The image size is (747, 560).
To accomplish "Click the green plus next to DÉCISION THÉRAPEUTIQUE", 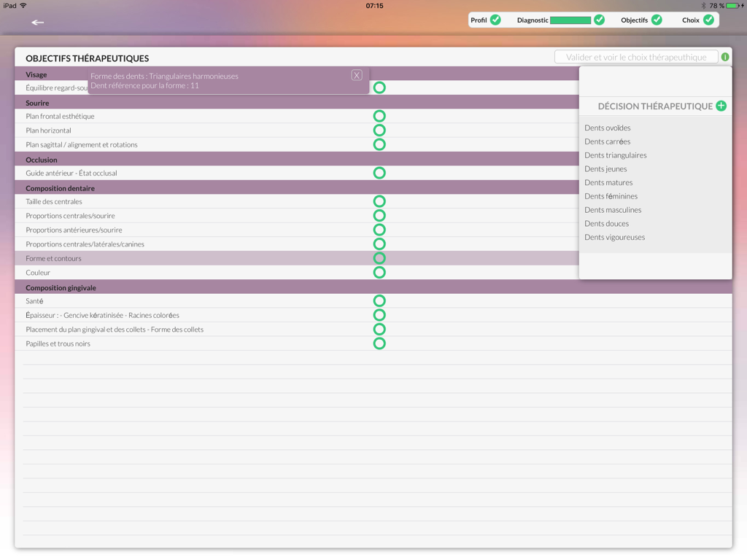I will (721, 106).
